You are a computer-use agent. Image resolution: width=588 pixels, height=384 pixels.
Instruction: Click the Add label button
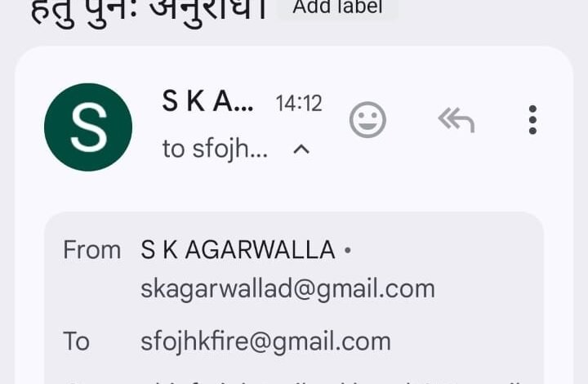click(337, 7)
